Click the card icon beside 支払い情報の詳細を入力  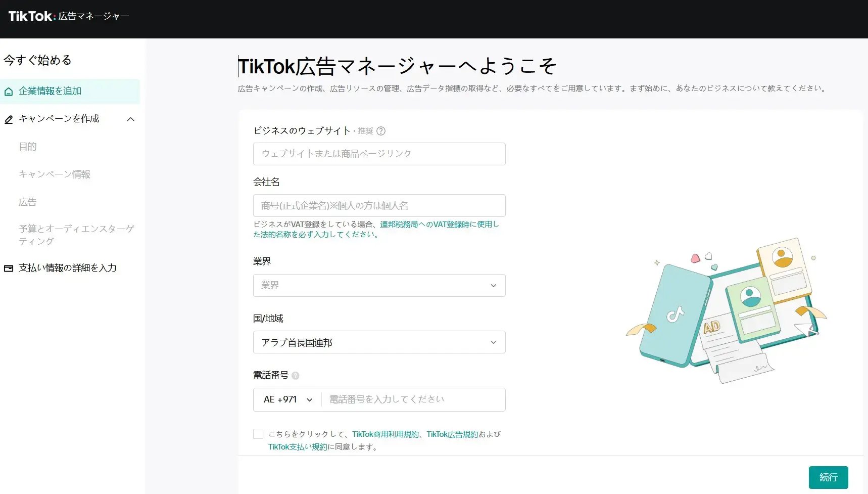(9, 268)
